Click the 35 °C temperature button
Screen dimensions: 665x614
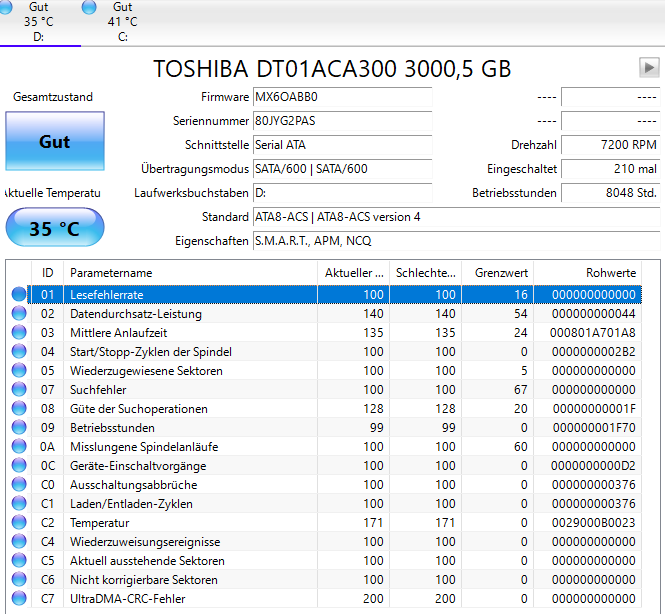[55, 228]
